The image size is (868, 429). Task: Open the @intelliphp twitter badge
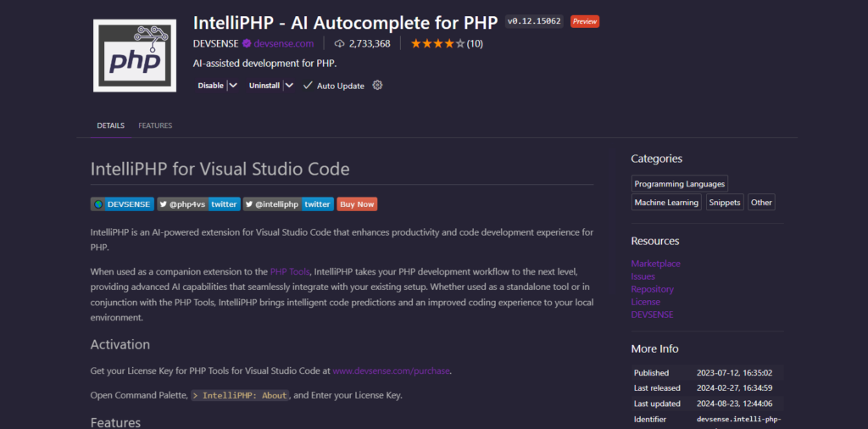click(x=288, y=203)
